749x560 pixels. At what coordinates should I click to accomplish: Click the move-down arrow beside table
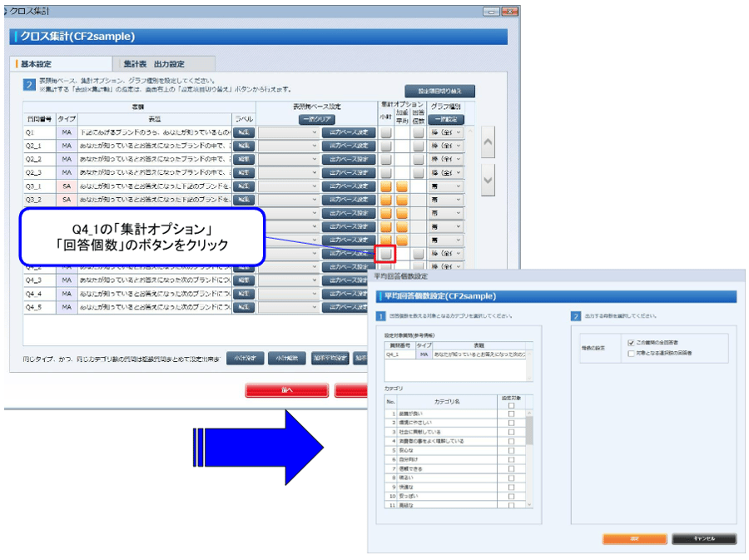[x=489, y=179]
